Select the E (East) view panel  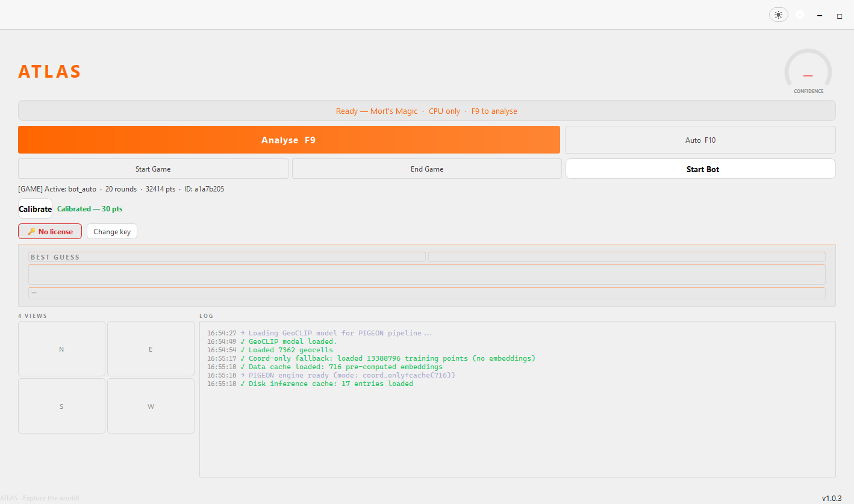click(x=150, y=349)
